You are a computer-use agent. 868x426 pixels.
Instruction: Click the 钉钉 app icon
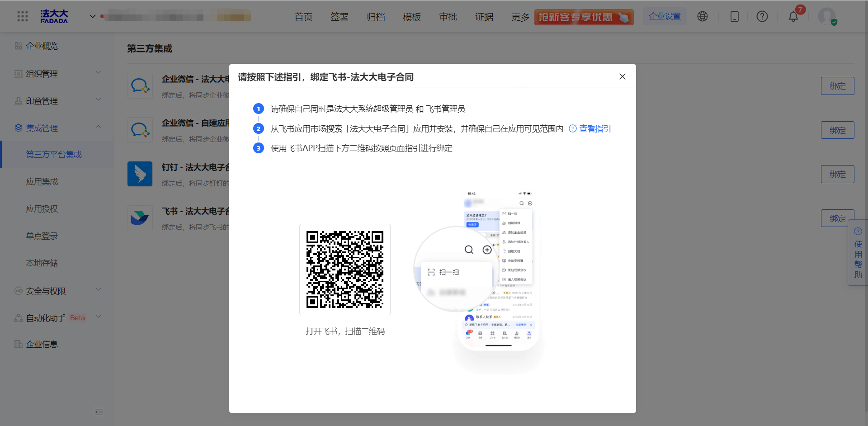coord(140,174)
